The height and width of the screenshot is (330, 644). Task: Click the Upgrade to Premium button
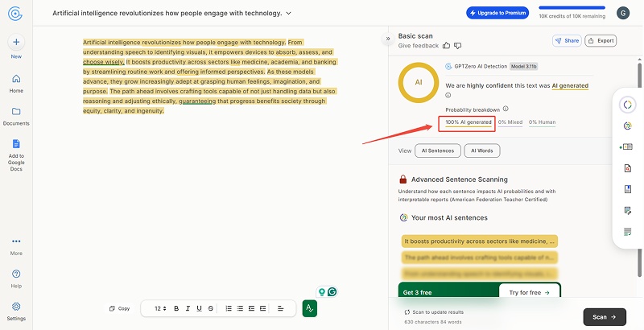(x=498, y=13)
